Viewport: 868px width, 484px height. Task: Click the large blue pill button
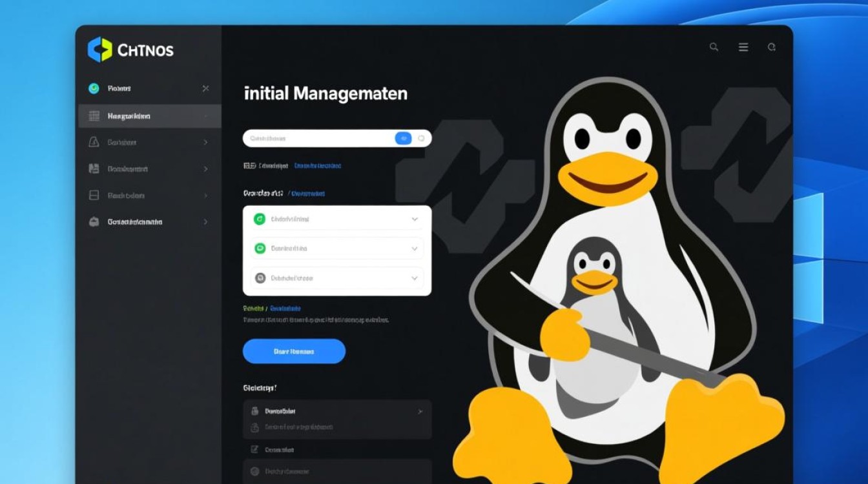click(294, 351)
